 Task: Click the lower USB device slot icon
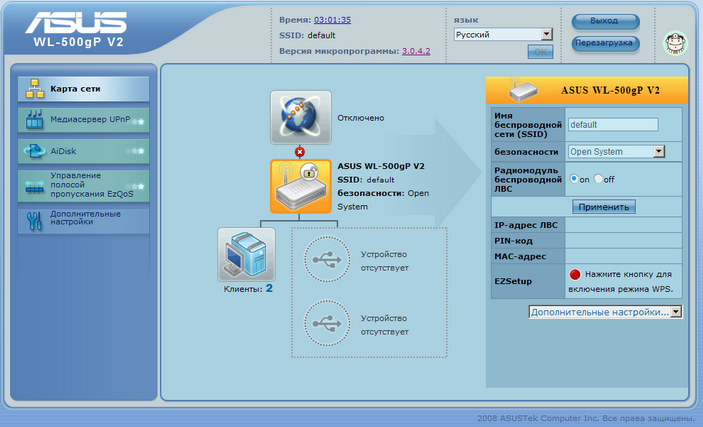pos(327,323)
